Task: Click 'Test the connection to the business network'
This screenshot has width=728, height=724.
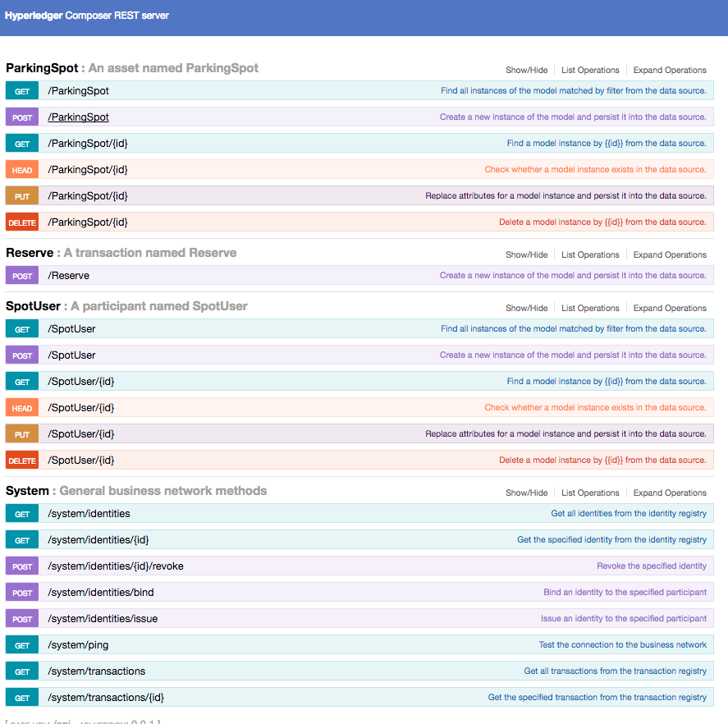Action: point(623,644)
